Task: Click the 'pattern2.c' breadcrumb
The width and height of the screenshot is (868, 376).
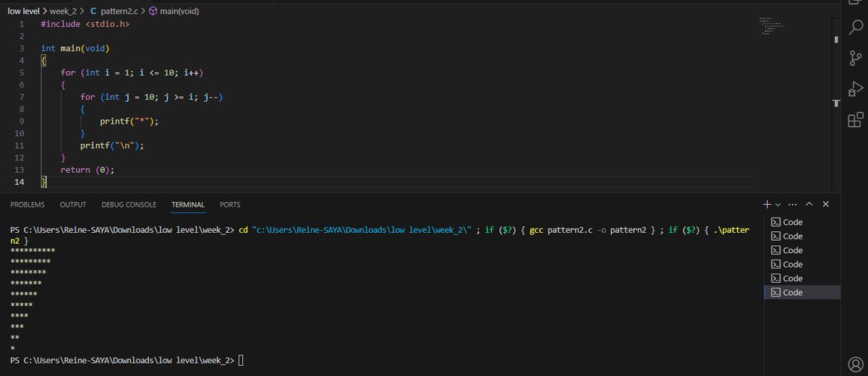Action: point(119,12)
